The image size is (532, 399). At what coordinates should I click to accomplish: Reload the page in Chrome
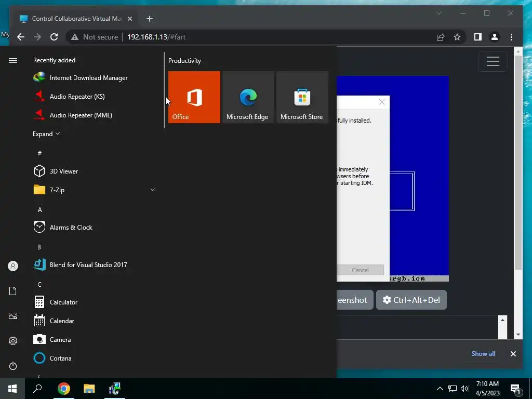point(54,37)
